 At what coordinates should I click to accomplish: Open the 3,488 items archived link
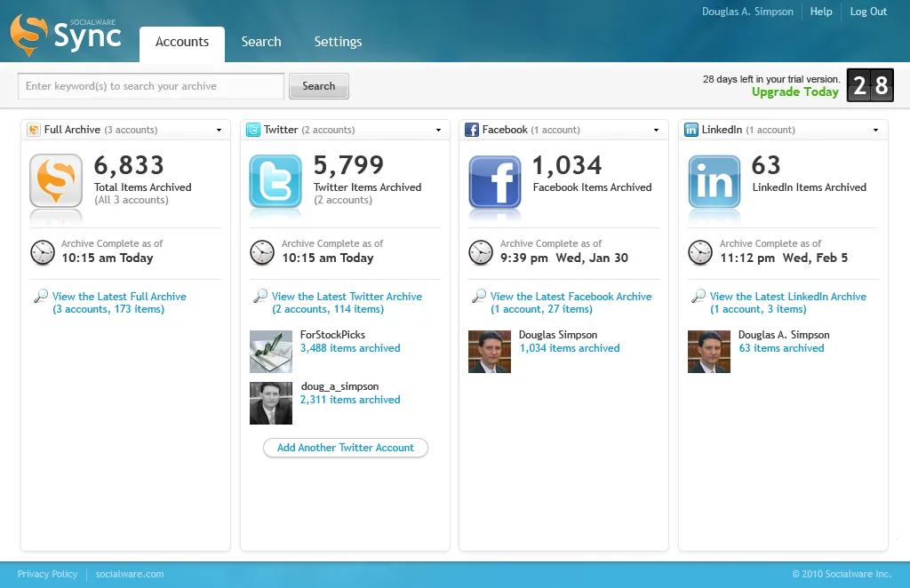pos(350,348)
